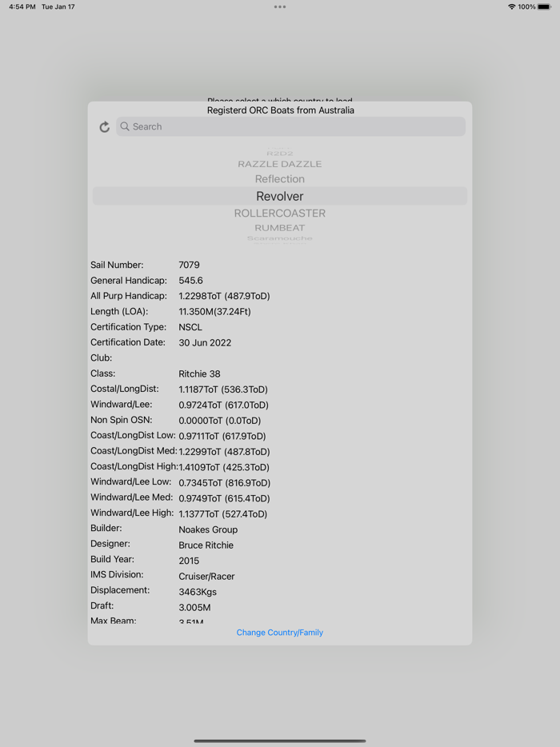Tap the home indicator bar at bottom
Image resolution: width=560 pixels, height=747 pixels.
pyautogui.click(x=279, y=741)
